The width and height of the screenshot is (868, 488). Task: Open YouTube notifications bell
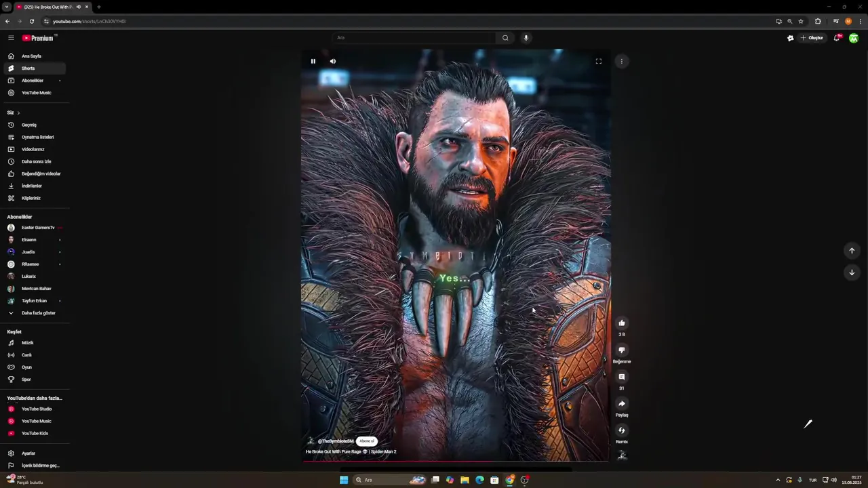pos(837,38)
